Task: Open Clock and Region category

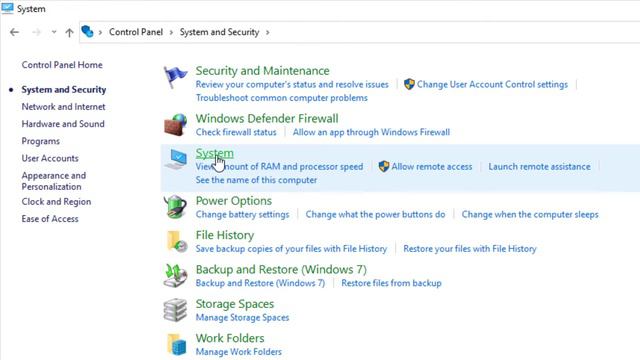Action: 56,202
